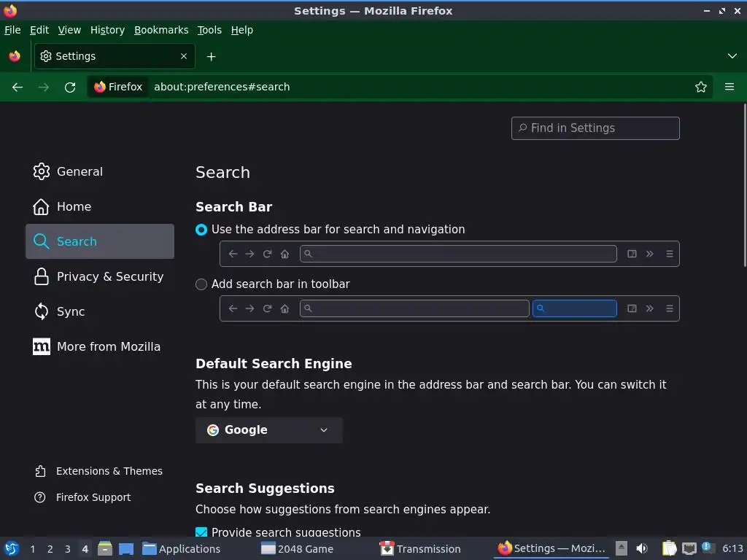Screen dimensions: 747x560
Task: Open More from Mozilla section
Action: click(100, 346)
